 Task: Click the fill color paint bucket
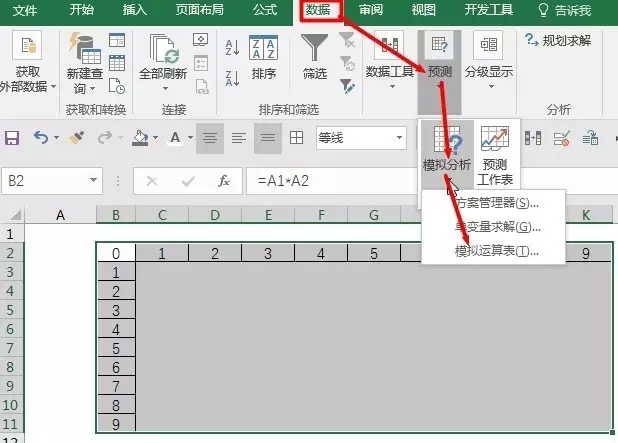click(x=141, y=137)
